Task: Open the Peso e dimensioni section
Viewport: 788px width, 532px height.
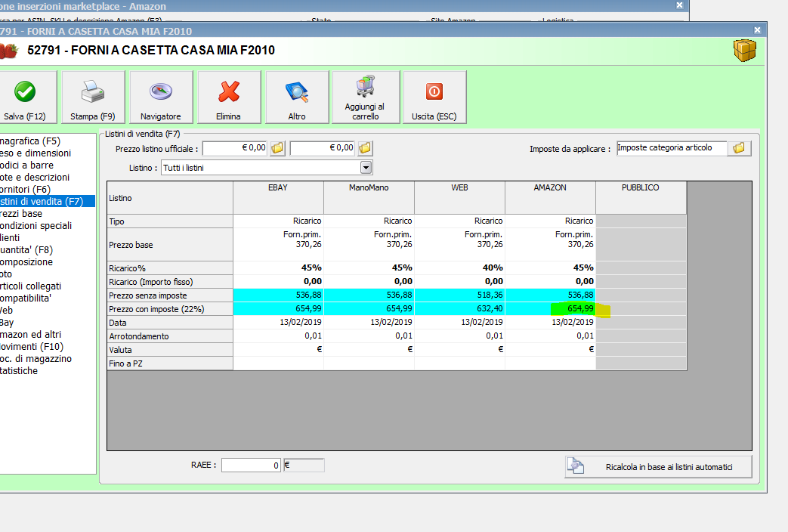Action: pyautogui.click(x=36, y=153)
